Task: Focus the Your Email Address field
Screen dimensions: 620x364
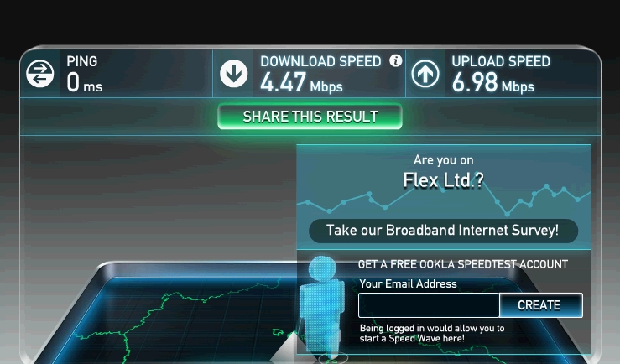Action: pos(429,305)
